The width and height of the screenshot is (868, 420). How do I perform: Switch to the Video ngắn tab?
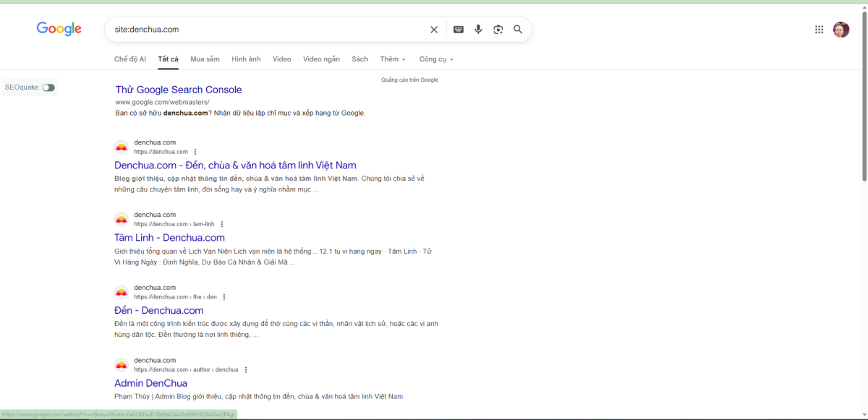pos(321,59)
